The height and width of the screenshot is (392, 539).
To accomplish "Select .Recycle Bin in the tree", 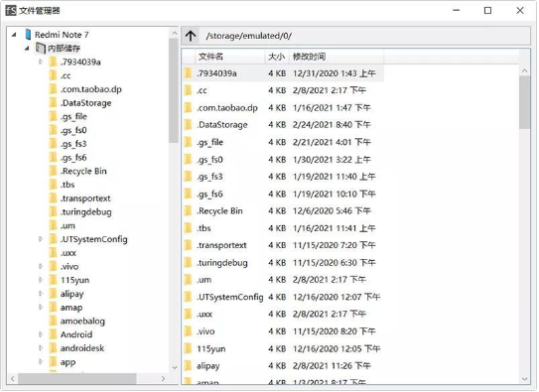I will pyautogui.click(x=83, y=171).
